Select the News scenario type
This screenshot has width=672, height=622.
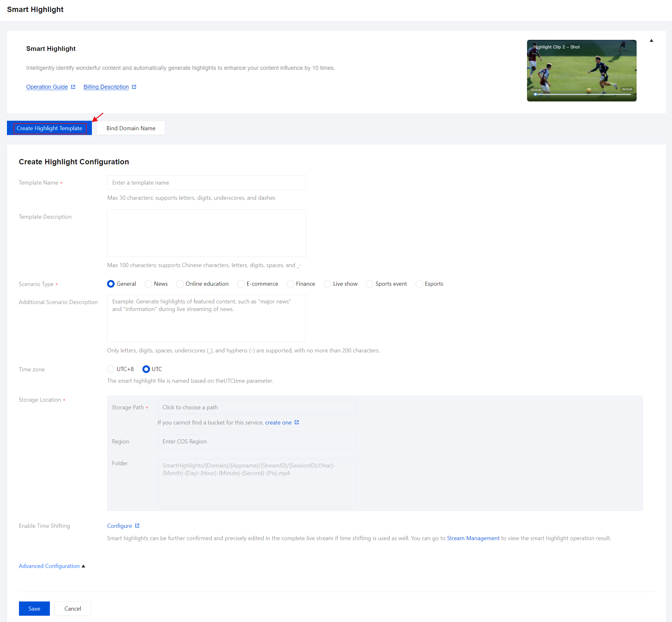148,284
